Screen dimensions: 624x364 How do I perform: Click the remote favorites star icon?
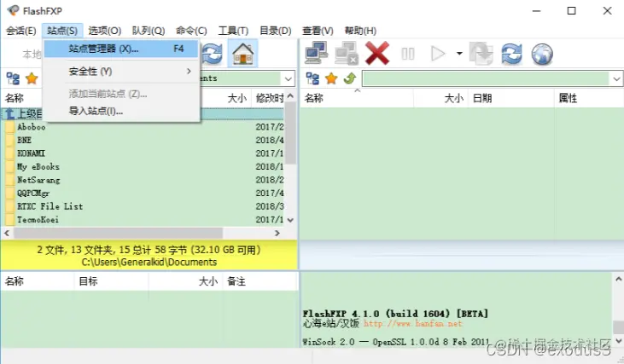tap(331, 78)
